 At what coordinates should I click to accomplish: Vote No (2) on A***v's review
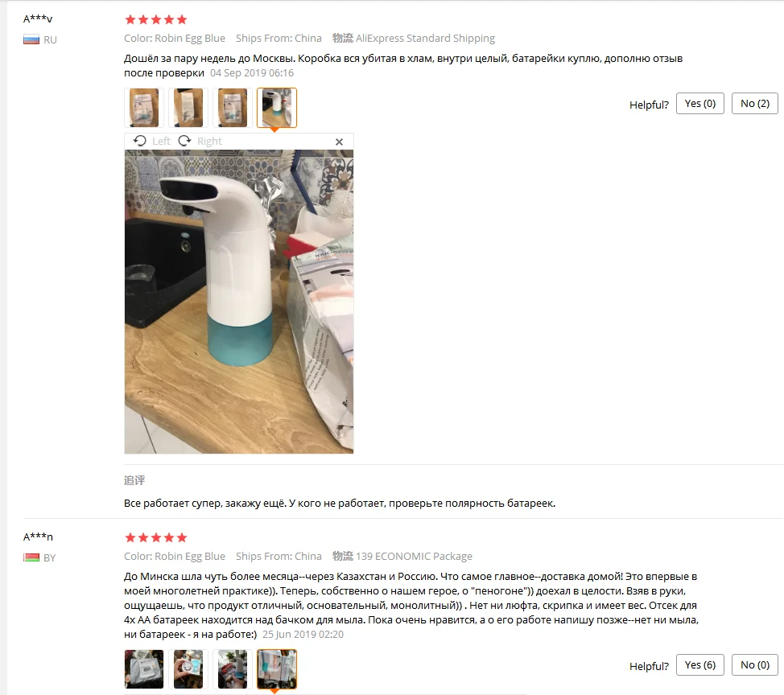[754, 104]
